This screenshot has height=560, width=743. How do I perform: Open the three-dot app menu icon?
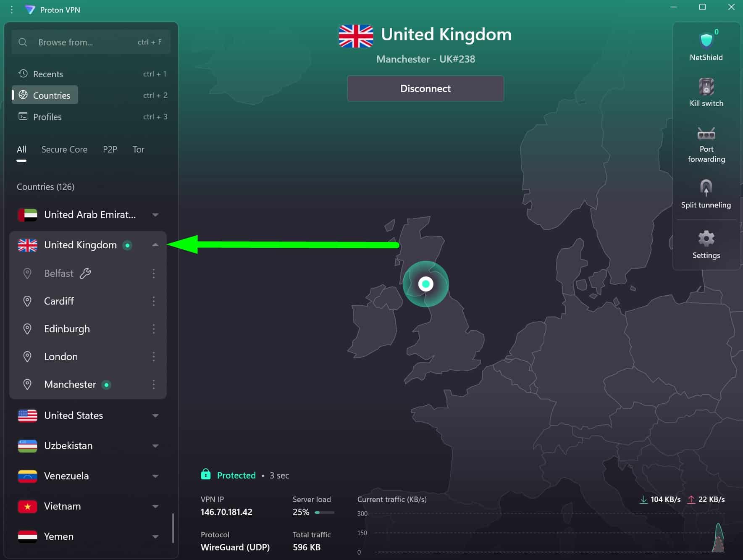(12, 10)
